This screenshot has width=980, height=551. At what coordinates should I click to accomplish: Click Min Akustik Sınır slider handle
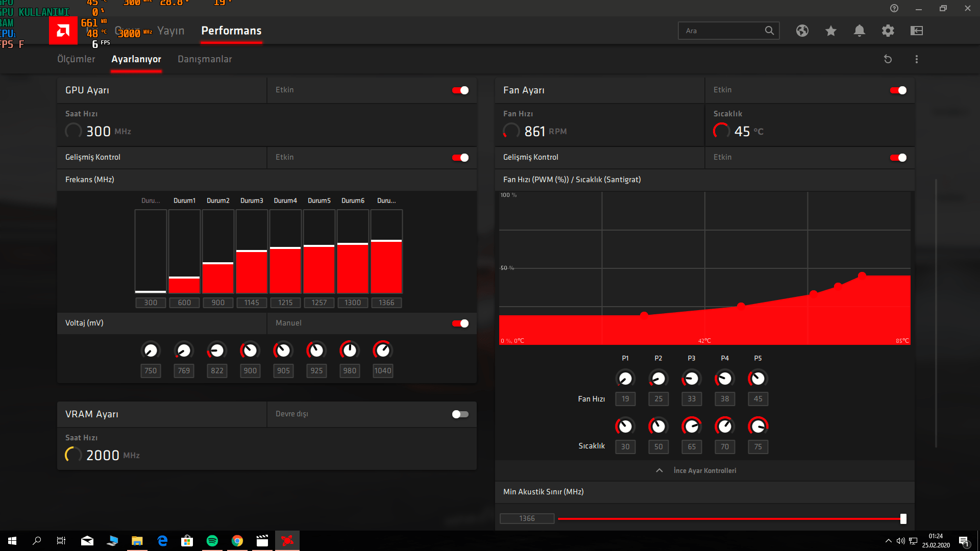pos(903,519)
